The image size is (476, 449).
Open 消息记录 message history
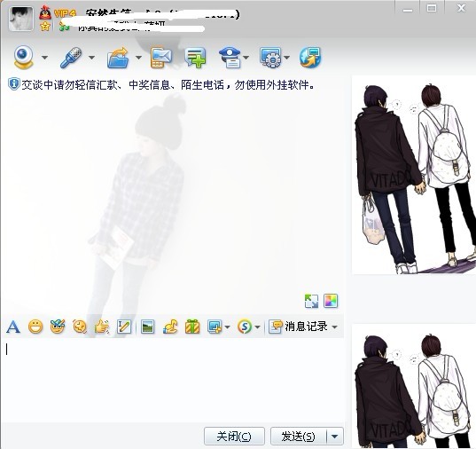point(298,327)
